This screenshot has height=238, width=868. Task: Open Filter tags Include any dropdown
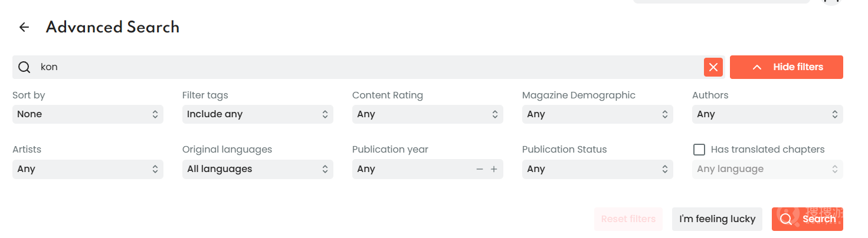(258, 114)
